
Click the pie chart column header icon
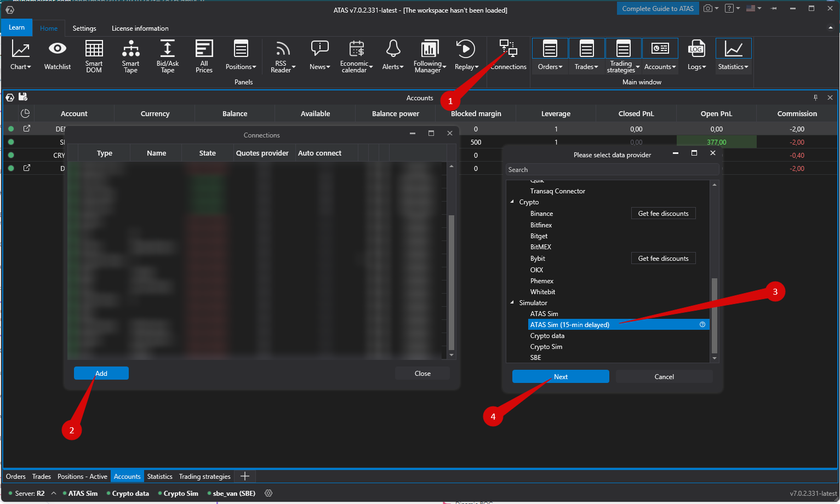(x=25, y=113)
